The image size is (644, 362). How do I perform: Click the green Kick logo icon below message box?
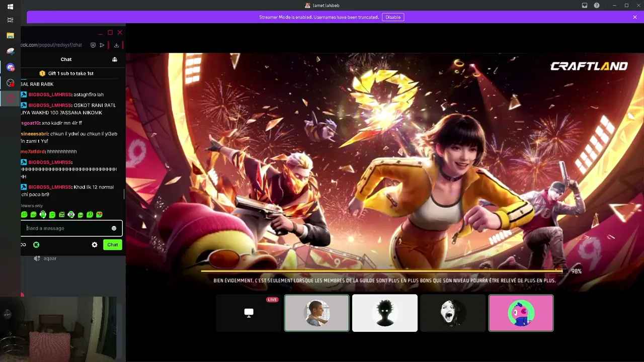pos(36,245)
